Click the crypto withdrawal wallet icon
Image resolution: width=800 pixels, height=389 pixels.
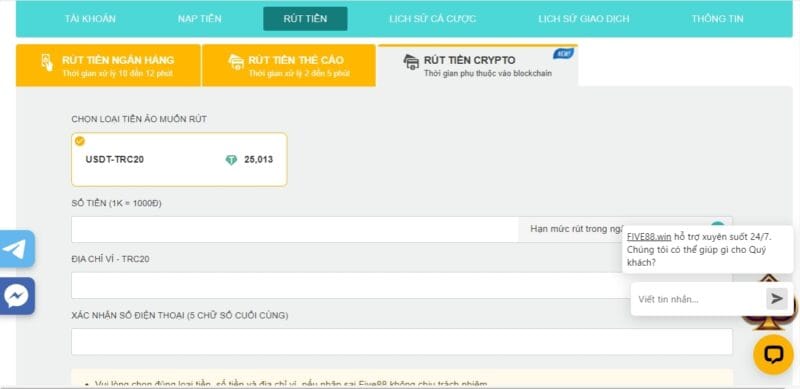pos(411,62)
